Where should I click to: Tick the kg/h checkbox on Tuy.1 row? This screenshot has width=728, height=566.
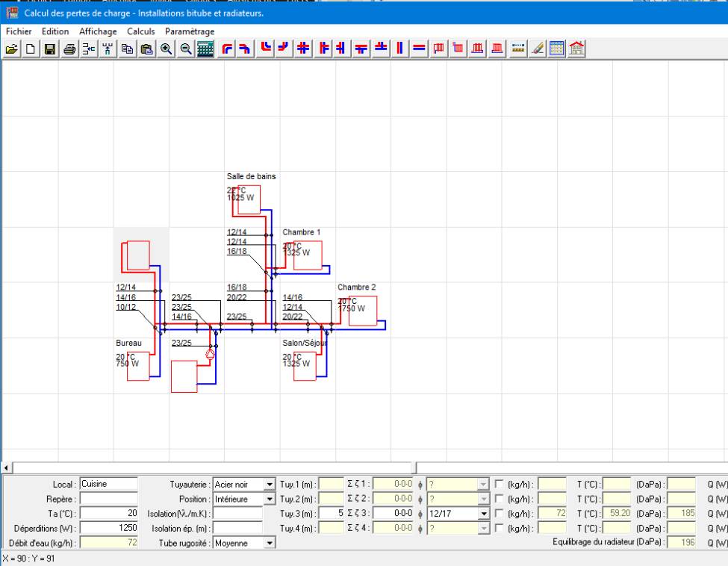(500, 484)
